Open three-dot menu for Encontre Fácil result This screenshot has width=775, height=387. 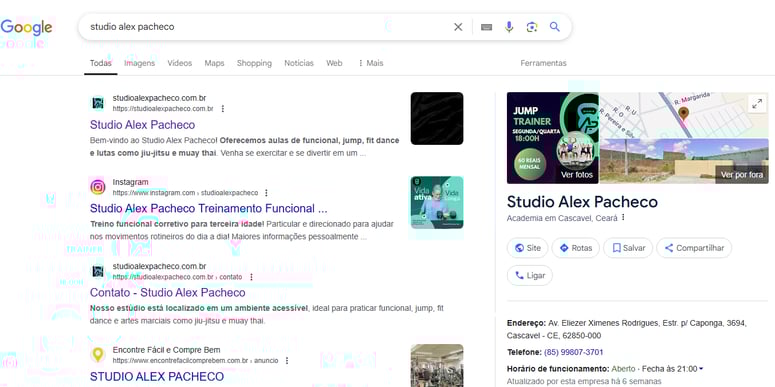[x=287, y=361]
